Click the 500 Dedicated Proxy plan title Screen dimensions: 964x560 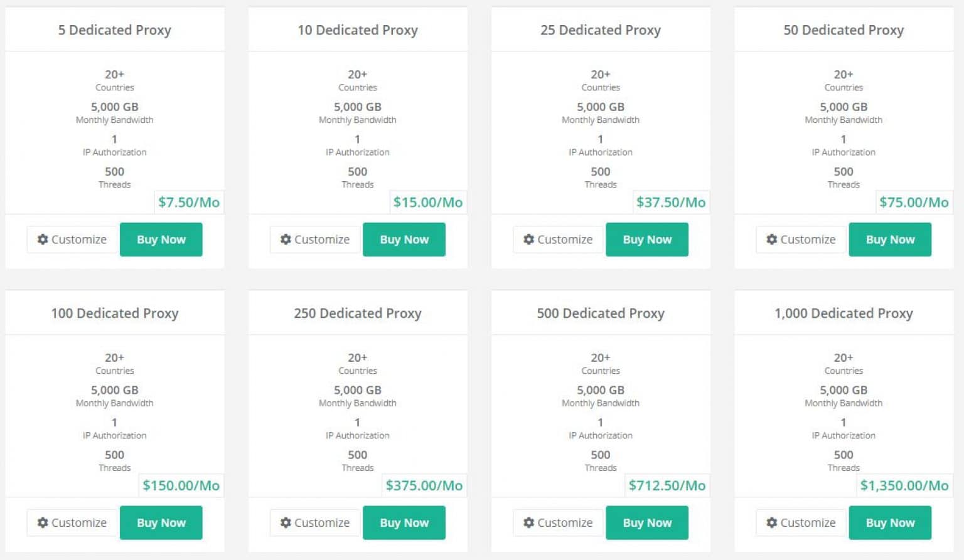click(600, 313)
